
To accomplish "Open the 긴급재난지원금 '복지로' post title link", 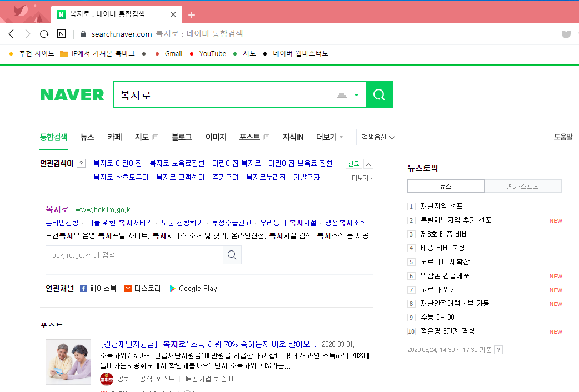I will 208,344.
